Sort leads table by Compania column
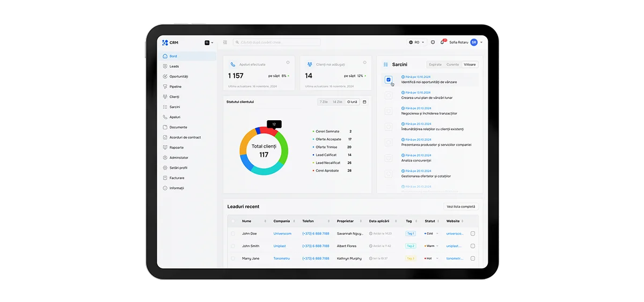644x302 pixels. (x=295, y=221)
